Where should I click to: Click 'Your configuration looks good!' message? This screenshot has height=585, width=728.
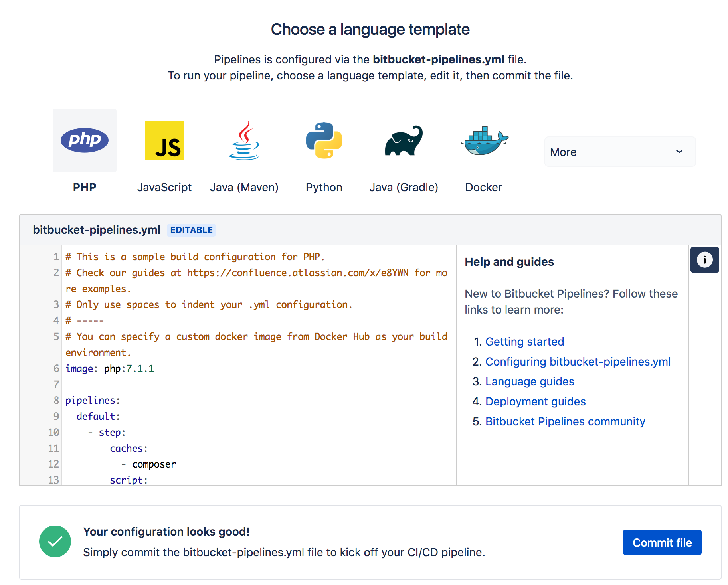click(166, 532)
